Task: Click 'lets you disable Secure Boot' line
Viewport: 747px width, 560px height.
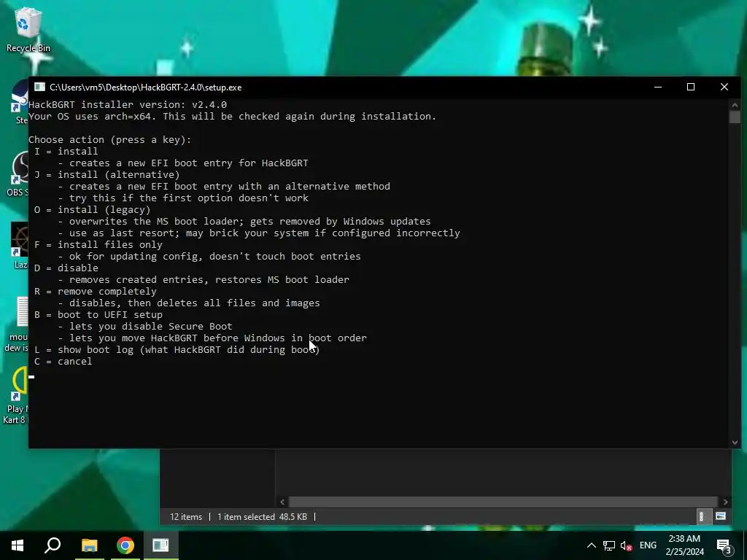Action: tap(145, 327)
